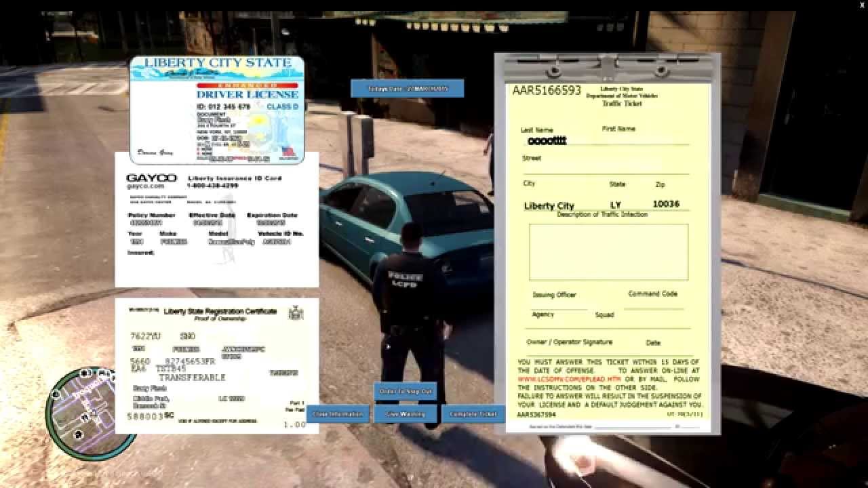Viewport: 868px width, 488px height.
Task: Focus the Command Code field
Action: coord(653,304)
